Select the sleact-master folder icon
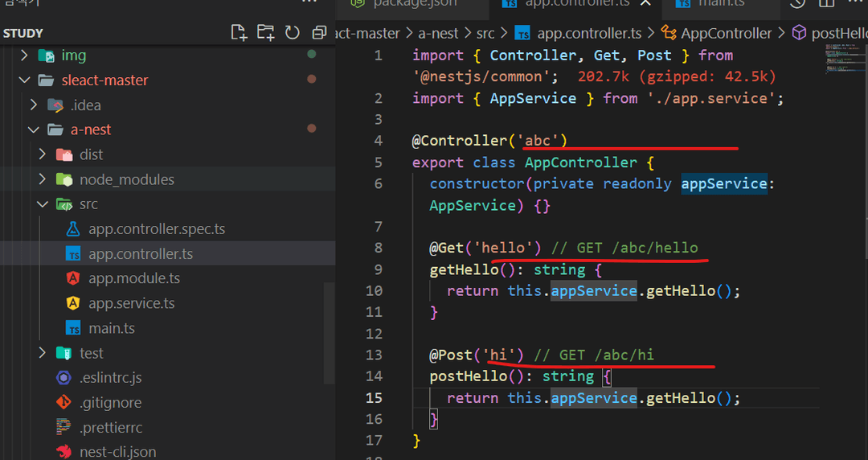This screenshot has height=460, width=868. (x=46, y=80)
